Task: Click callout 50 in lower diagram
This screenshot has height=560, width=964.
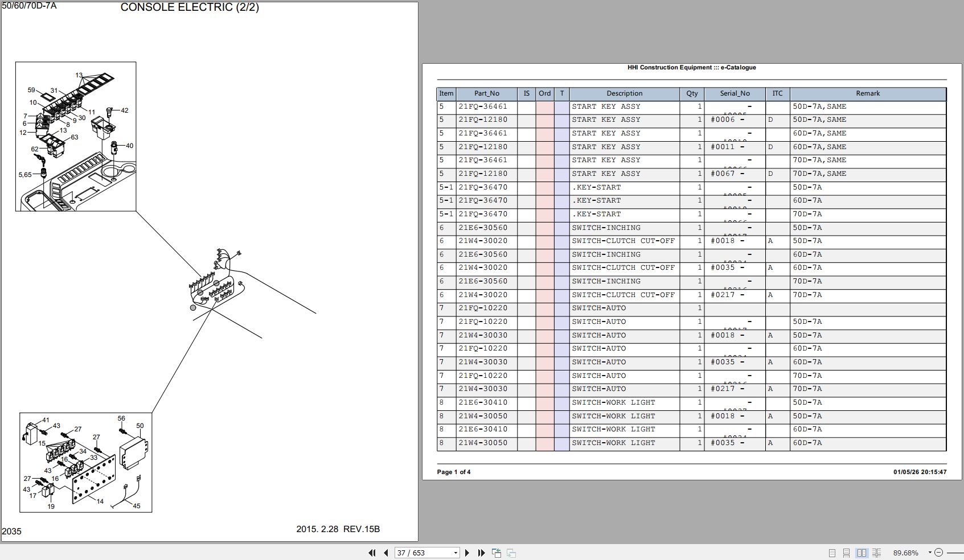Action: (x=140, y=426)
